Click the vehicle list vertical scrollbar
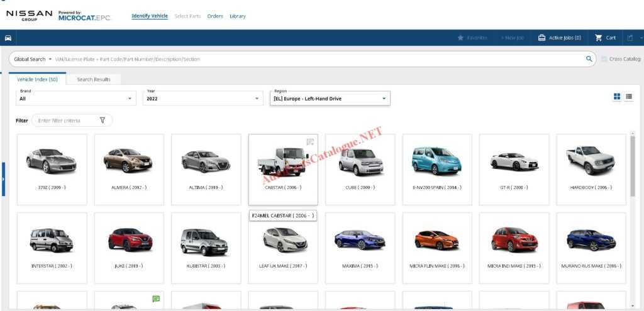Viewport: 644px width, 311px height. pos(633,166)
